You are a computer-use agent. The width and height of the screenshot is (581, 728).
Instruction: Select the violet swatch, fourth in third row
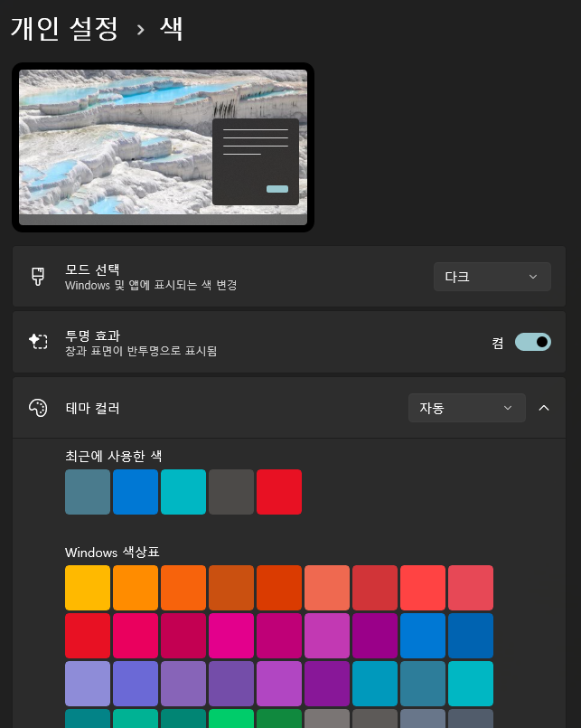click(231, 684)
